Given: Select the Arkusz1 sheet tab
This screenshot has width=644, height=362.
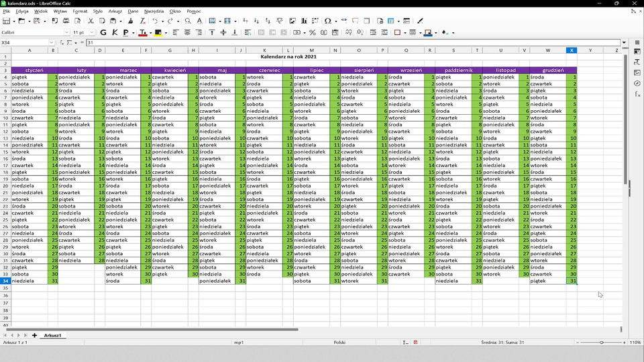Looking at the screenshot, I should coord(53,334).
